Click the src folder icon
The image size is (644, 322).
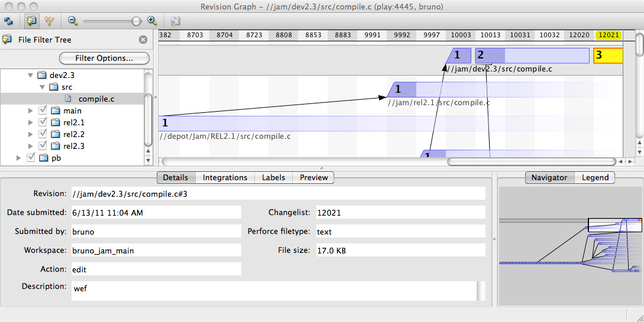(x=54, y=87)
